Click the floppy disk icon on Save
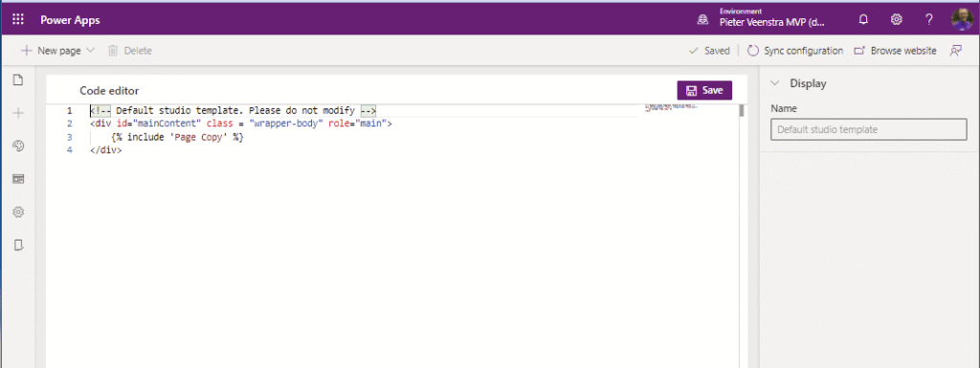The width and height of the screenshot is (980, 368). [691, 90]
